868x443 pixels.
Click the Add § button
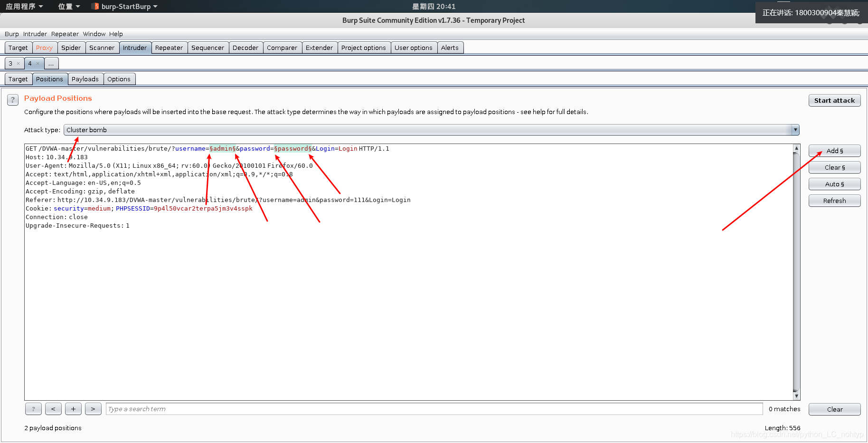coord(834,151)
